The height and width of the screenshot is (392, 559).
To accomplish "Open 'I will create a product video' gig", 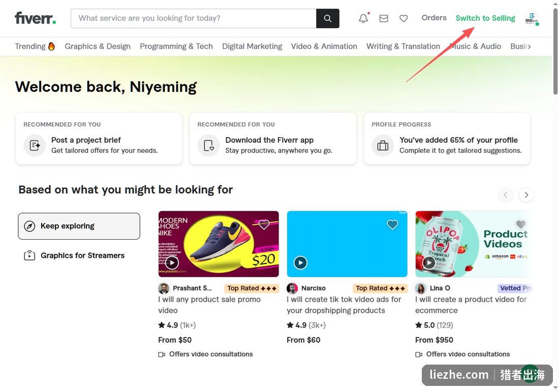I will coord(471,305).
